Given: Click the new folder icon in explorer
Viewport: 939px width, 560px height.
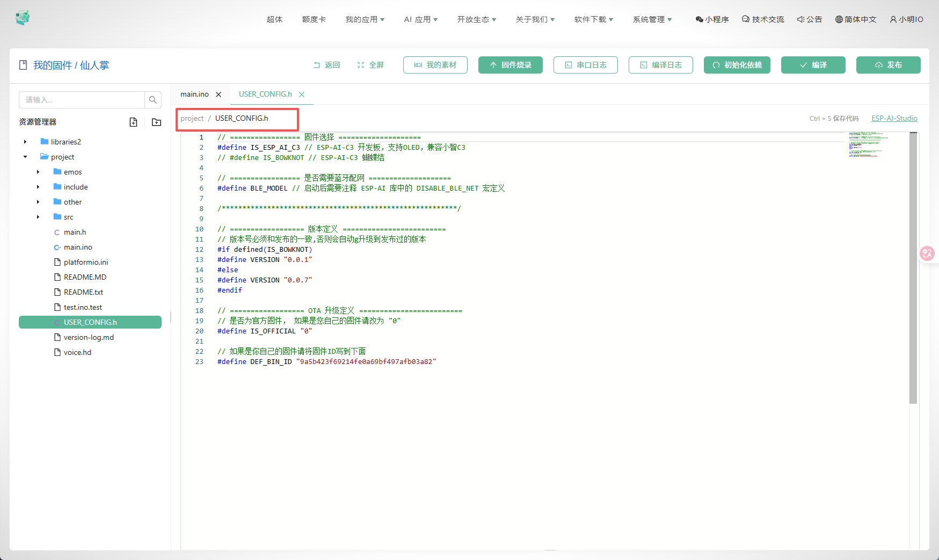Looking at the screenshot, I should click(156, 122).
